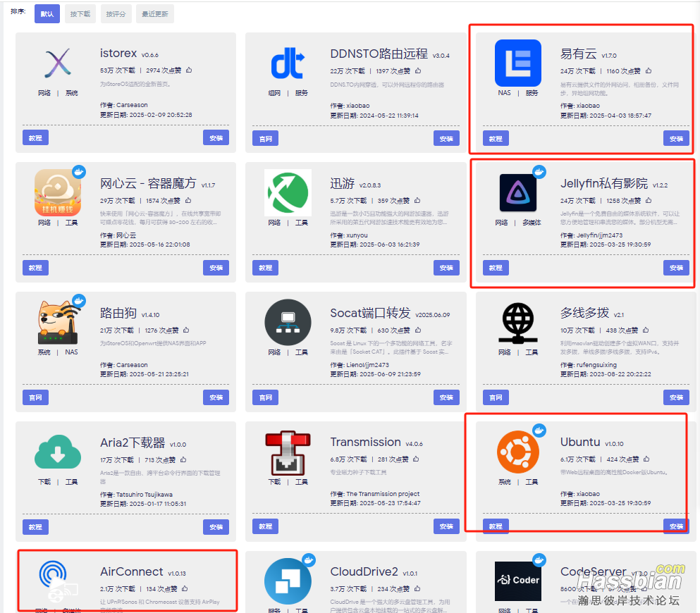Open the Aria2下载器 cloud icon
The width and height of the screenshot is (700, 613).
(x=58, y=452)
